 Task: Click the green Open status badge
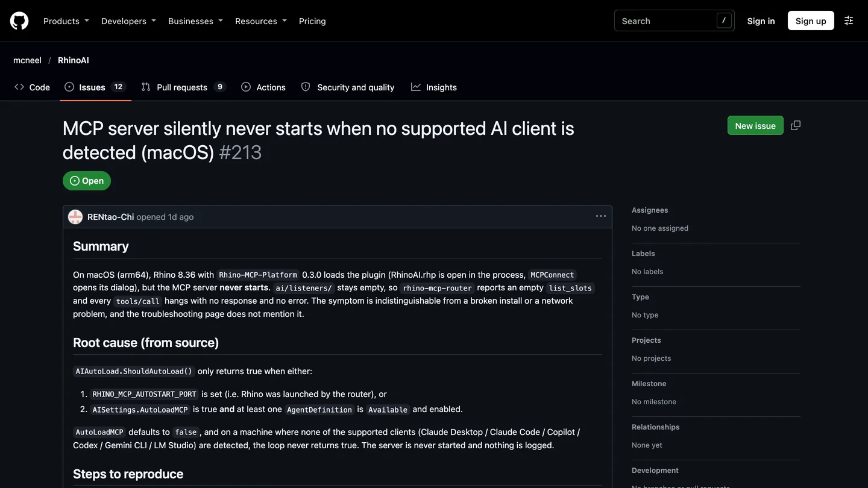pos(87,181)
